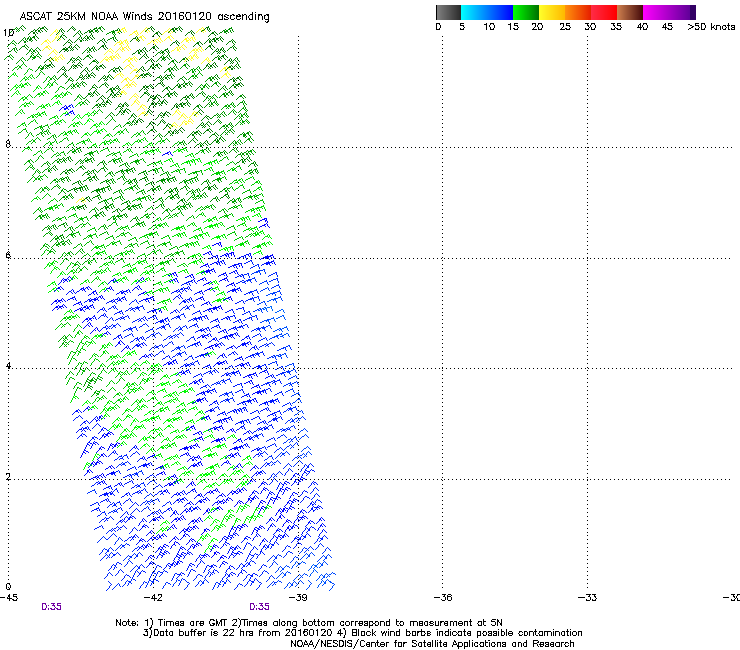Screen dimensions: 740x650
Task: Click the "30" label under the color scale
Action: pos(590,27)
